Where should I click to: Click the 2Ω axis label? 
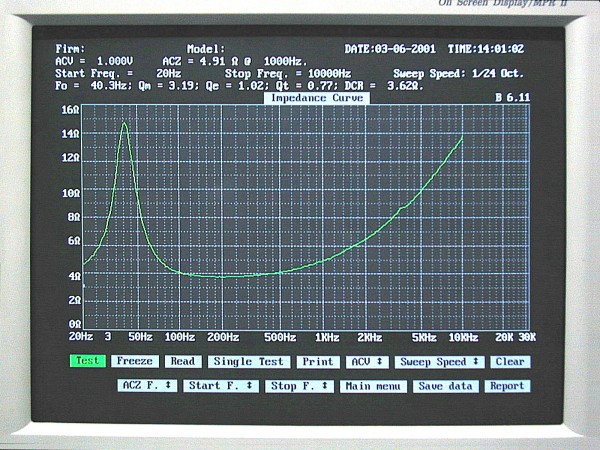point(75,300)
